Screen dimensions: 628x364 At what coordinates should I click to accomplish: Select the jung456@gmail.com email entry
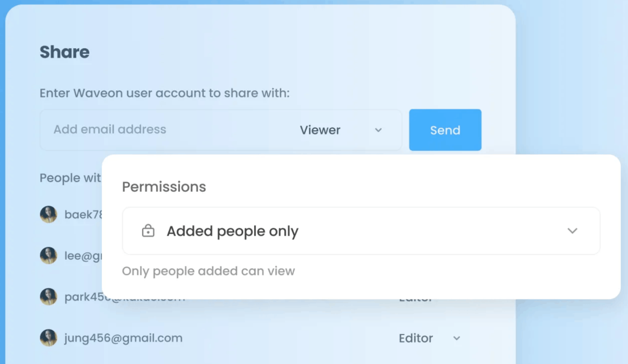tap(123, 338)
